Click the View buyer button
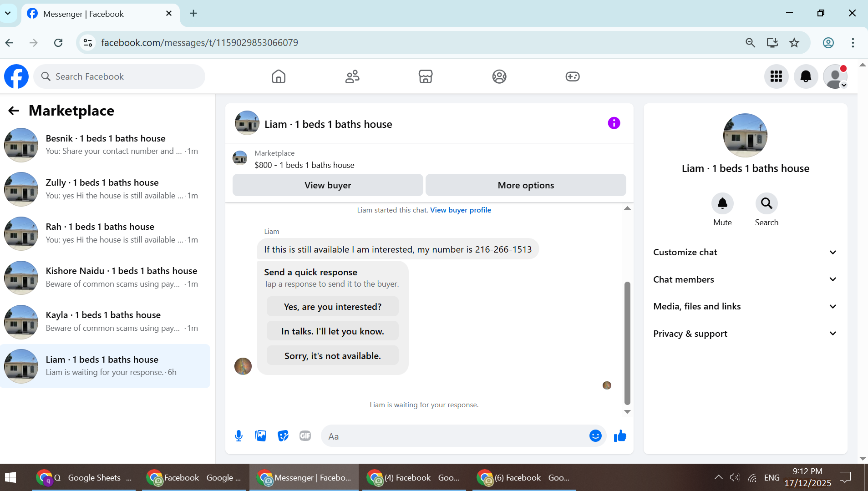Screen dimensions: 868x491 tap(328, 185)
